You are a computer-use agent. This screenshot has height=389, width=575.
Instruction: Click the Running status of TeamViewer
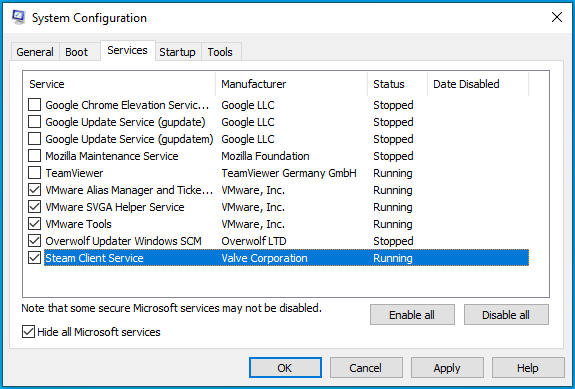393,173
